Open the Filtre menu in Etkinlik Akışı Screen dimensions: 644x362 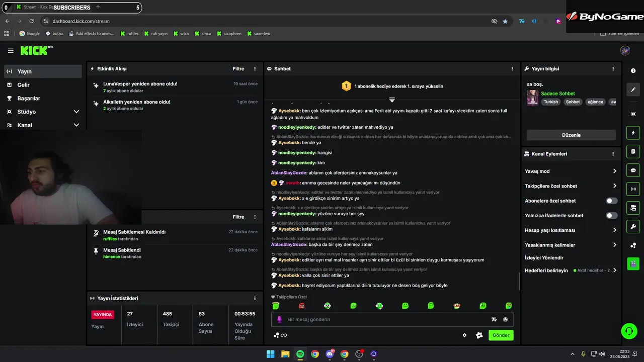pyautogui.click(x=238, y=69)
